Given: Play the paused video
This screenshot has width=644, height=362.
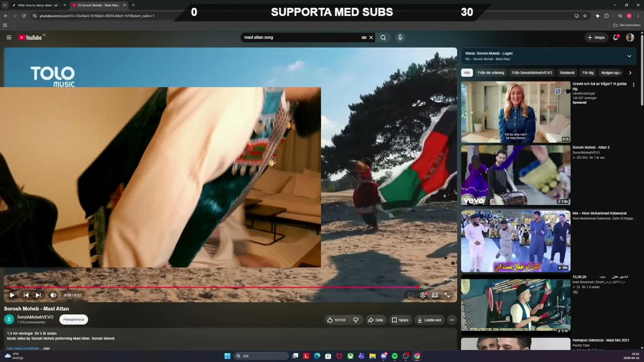Looking at the screenshot, I should pyautogui.click(x=12, y=295).
